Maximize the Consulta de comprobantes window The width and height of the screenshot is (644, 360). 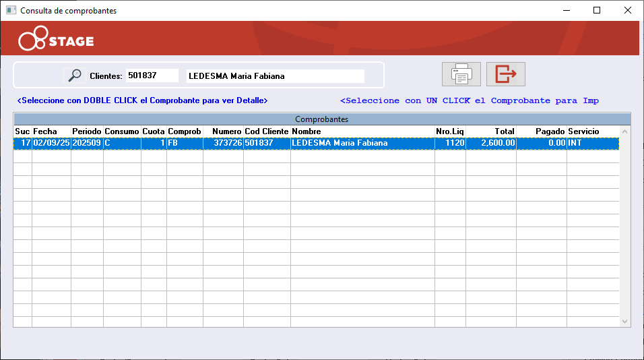[596, 10]
